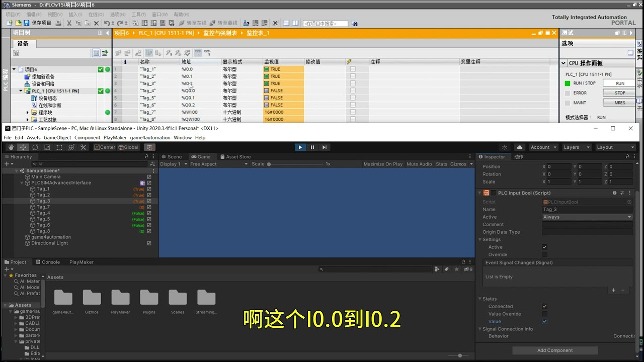Open the Layers dropdown in Unity

[577, 147]
